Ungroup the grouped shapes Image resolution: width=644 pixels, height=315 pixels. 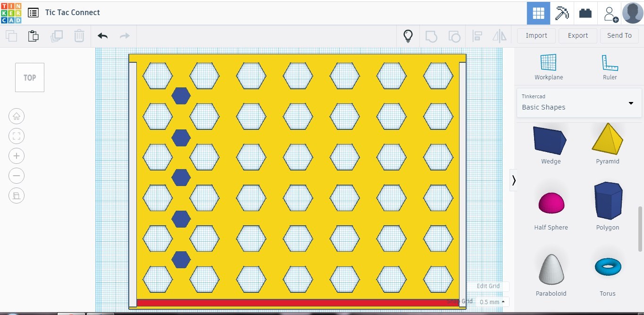pyautogui.click(x=454, y=35)
